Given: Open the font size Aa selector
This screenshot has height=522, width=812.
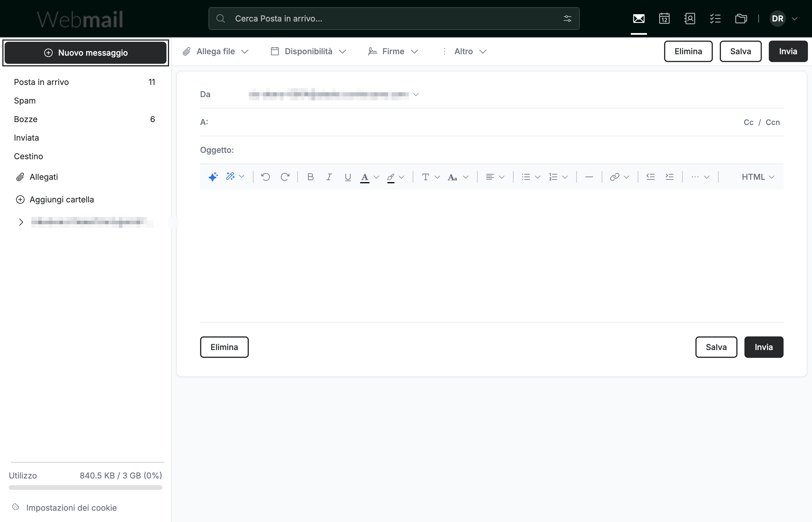Looking at the screenshot, I should (x=452, y=177).
